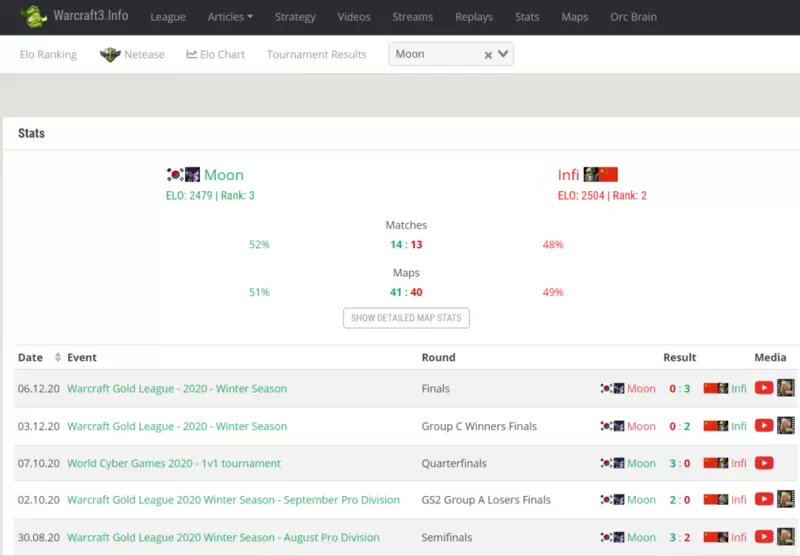Open YouTube video for the Finals match
The image size is (800, 556).
tap(764, 388)
